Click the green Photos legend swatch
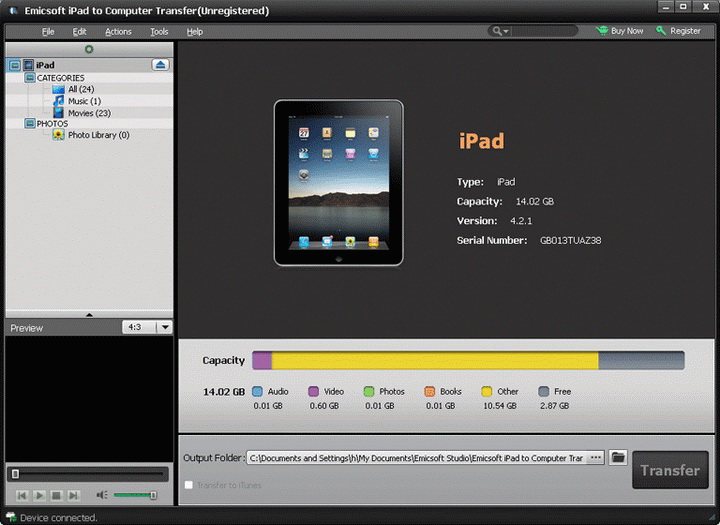This screenshot has height=525, width=720. point(369,391)
